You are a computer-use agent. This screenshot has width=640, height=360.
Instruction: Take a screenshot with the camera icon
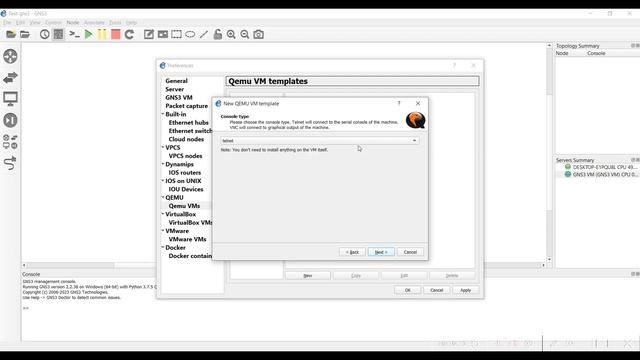[x=258, y=34]
